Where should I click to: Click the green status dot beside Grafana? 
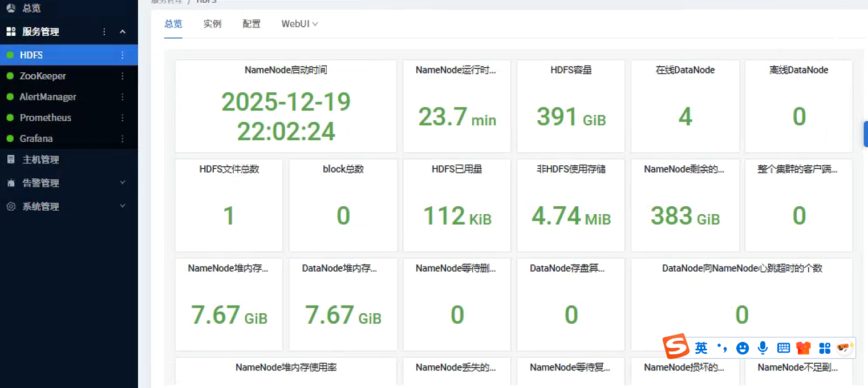pos(10,138)
